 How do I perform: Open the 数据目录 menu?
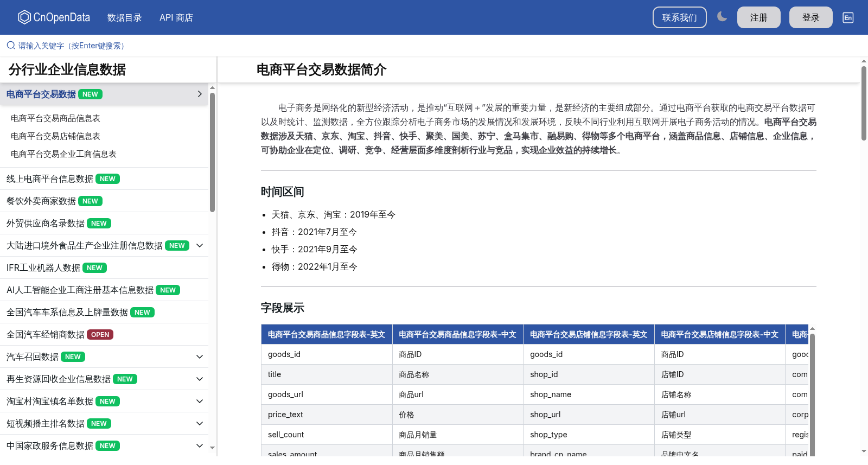(x=124, y=17)
